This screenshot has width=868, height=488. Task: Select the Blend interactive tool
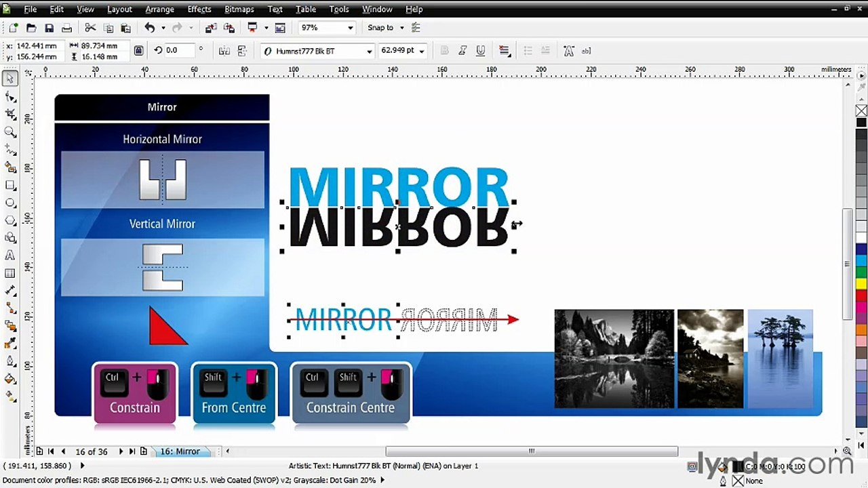(10, 326)
